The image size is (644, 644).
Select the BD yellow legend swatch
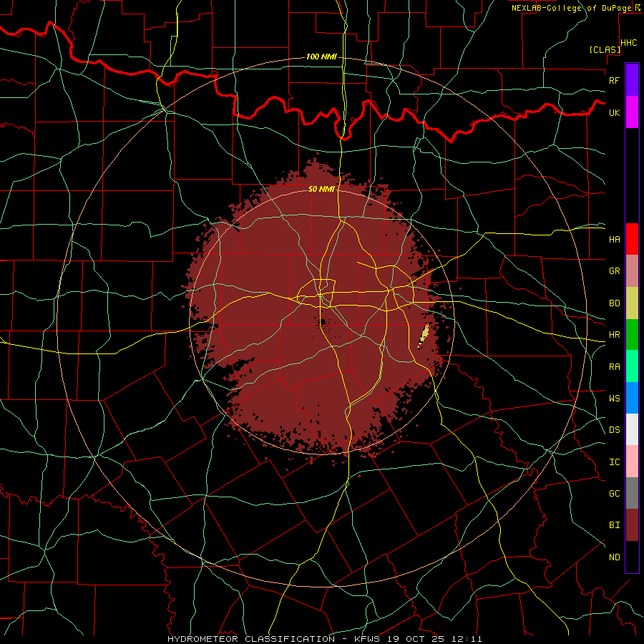click(632, 303)
